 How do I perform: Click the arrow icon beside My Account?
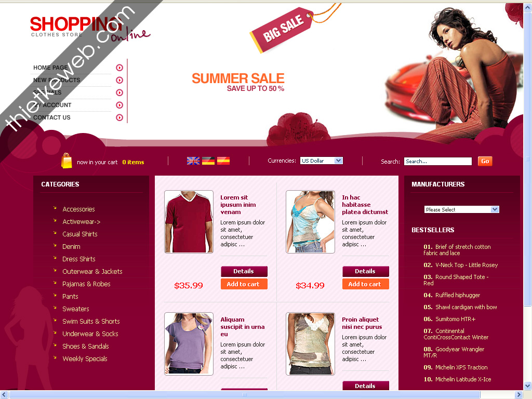click(119, 105)
